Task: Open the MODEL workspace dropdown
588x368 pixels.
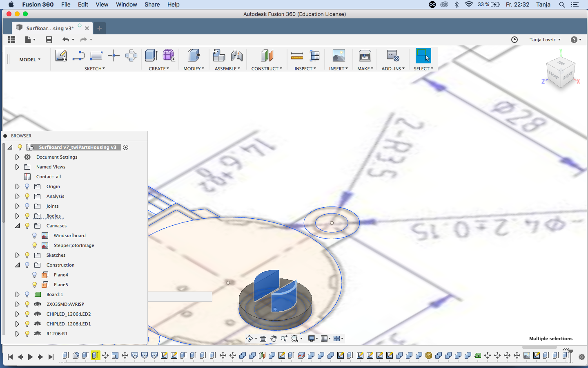Action: point(30,60)
